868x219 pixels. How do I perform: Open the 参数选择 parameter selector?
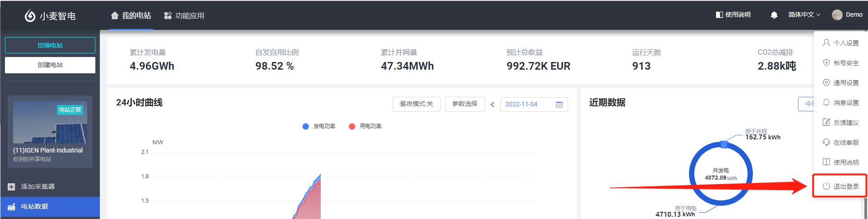coord(464,104)
